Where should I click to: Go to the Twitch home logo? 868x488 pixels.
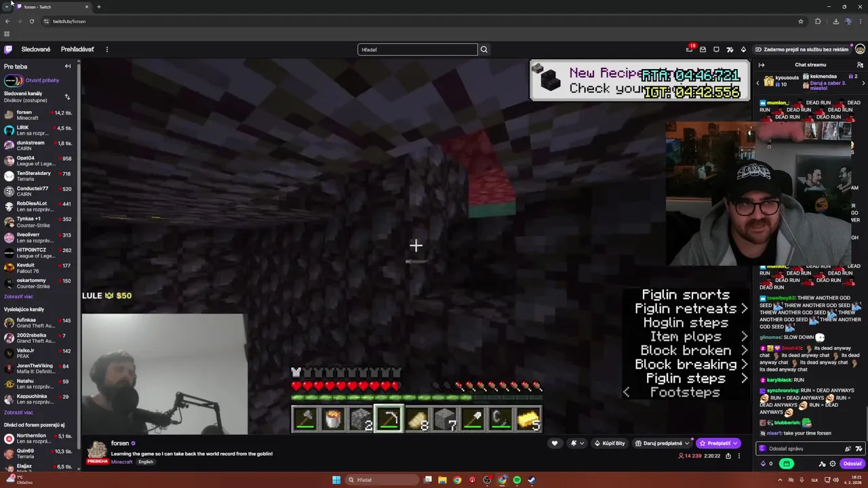click(x=8, y=49)
